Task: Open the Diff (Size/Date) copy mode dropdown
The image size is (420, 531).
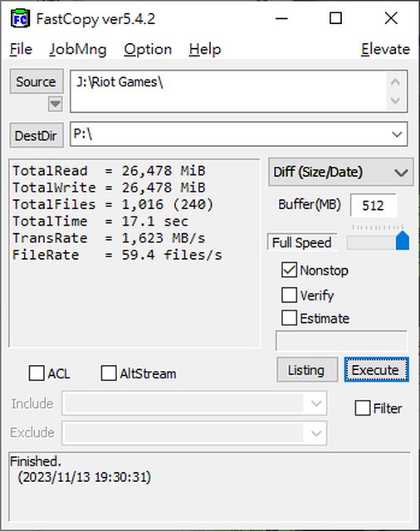Action: (x=341, y=172)
